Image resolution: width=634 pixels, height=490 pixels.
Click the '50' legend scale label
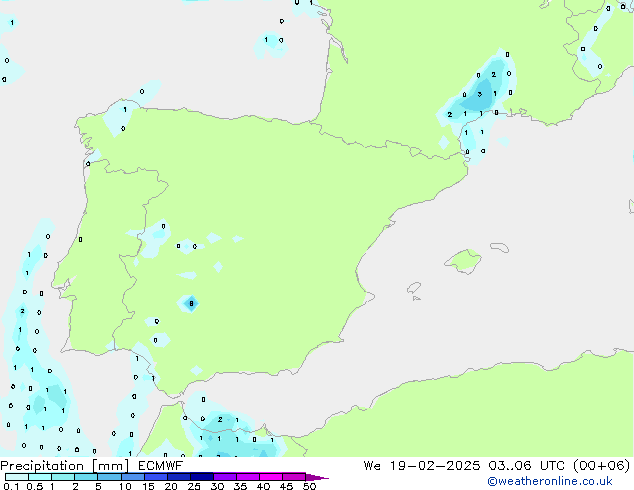309,486
